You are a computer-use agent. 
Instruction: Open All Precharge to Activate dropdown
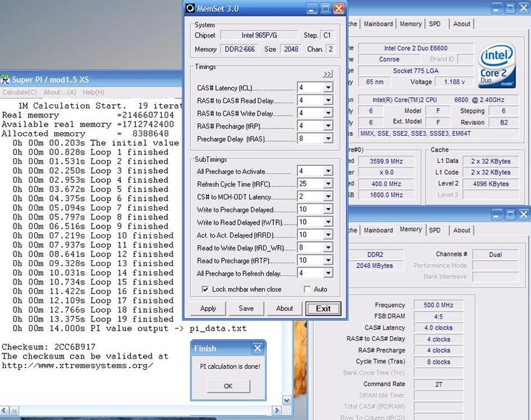[x=328, y=171]
